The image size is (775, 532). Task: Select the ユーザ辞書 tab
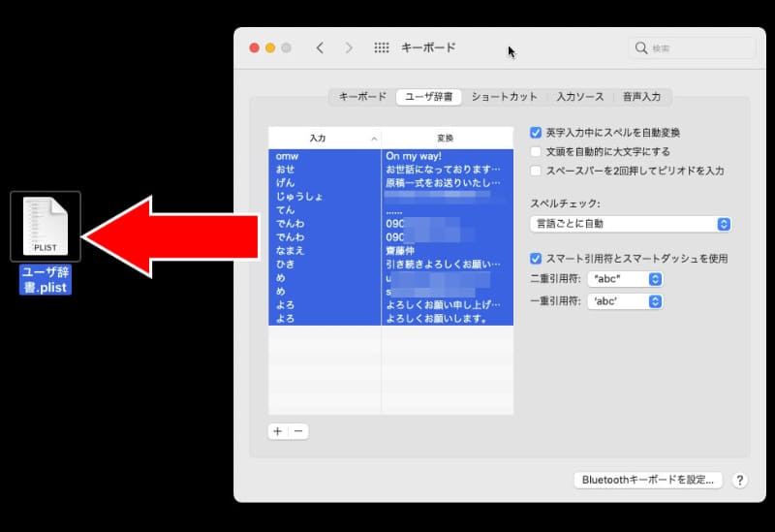(428, 97)
